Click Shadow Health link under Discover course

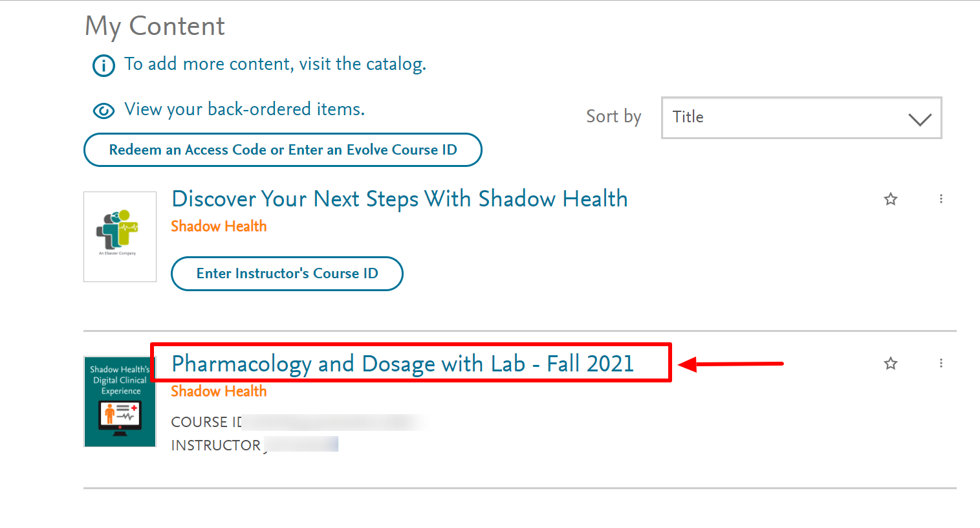pos(219,226)
